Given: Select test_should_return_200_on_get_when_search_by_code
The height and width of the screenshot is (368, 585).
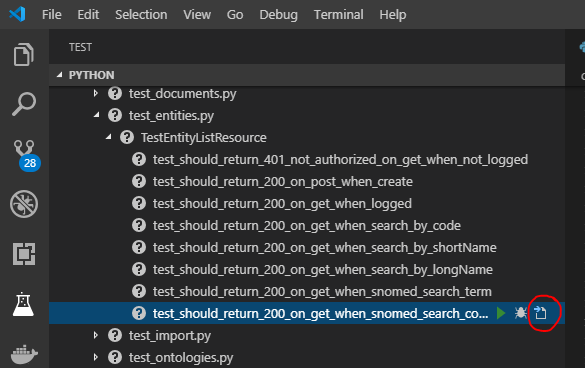Looking at the screenshot, I should [307, 225].
